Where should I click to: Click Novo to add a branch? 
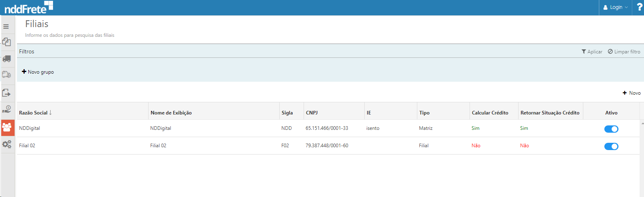tap(631, 93)
